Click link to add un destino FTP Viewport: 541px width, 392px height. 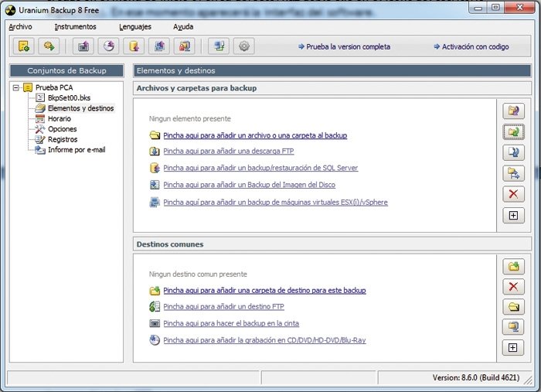tap(223, 307)
